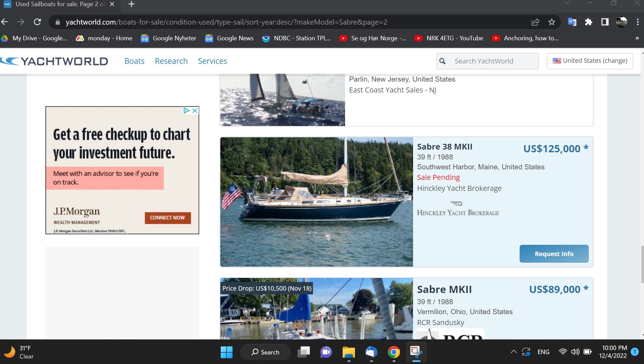
Task: Reload the page with the refresh icon
Action: 38,22
